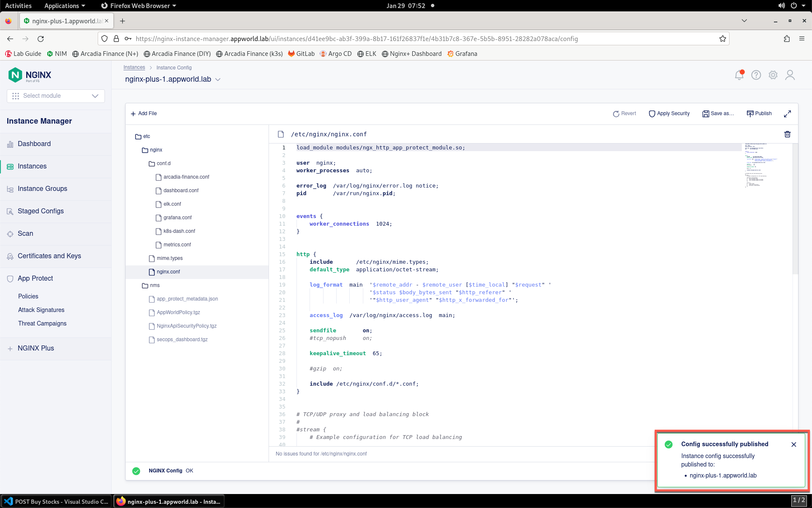Image resolution: width=812 pixels, height=508 pixels.
Task: List all open Firefox tabs
Action: [744, 21]
